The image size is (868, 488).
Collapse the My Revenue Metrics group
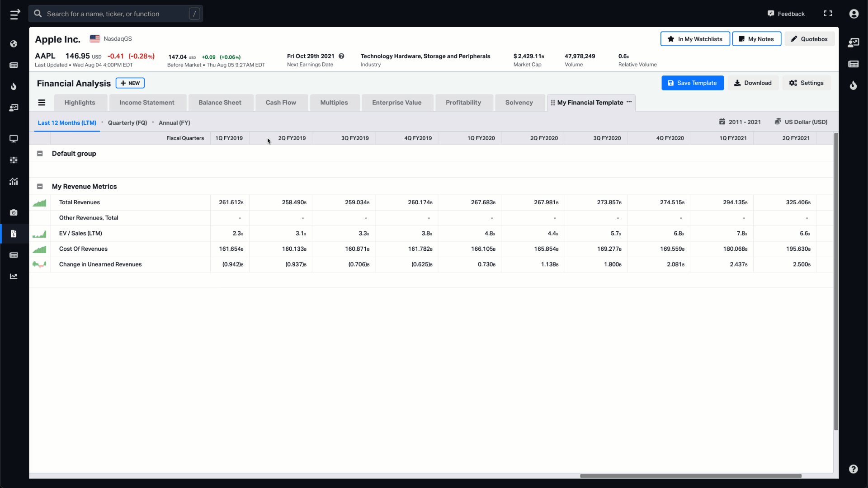click(40, 187)
